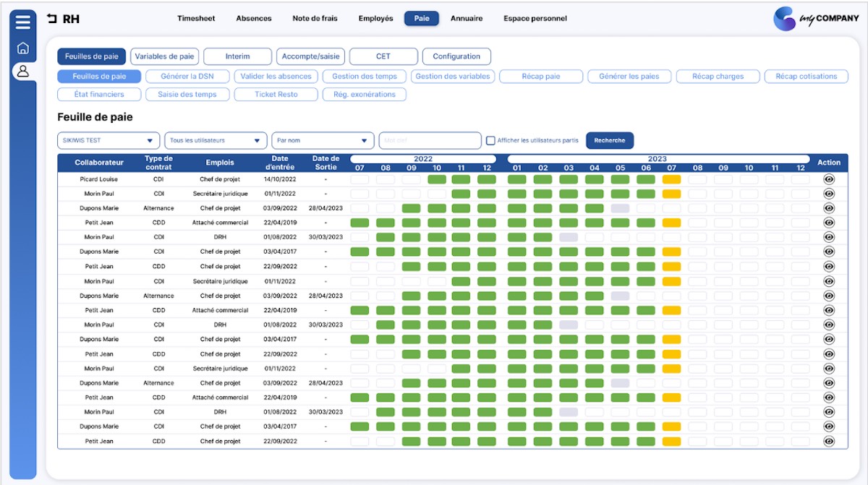Click the user profile sidebar icon

[x=23, y=71]
